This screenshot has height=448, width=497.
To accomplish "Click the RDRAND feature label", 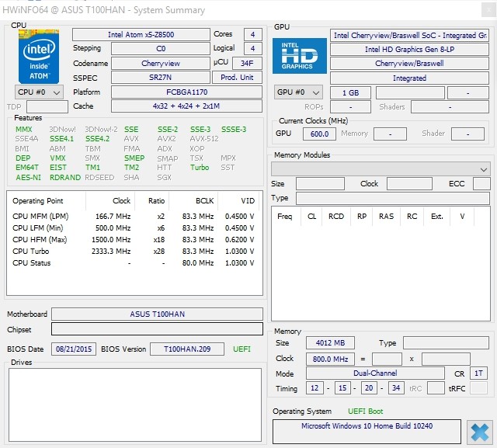I will tap(65, 178).
